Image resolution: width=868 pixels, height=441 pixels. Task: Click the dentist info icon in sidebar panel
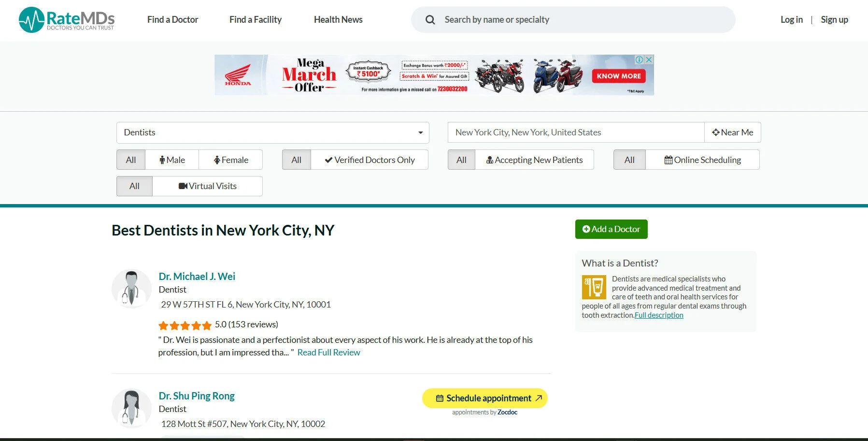[594, 287]
